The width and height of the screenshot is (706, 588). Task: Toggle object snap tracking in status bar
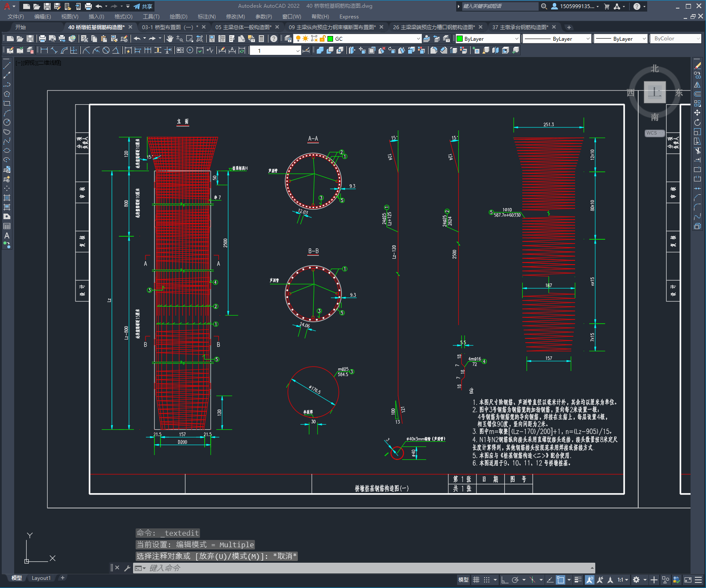pyautogui.click(x=550, y=580)
